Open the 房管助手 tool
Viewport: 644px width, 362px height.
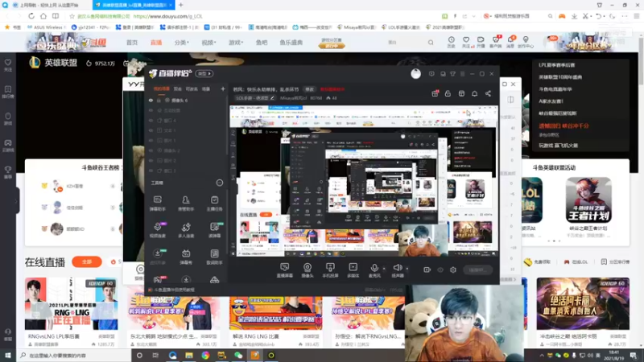(x=186, y=204)
